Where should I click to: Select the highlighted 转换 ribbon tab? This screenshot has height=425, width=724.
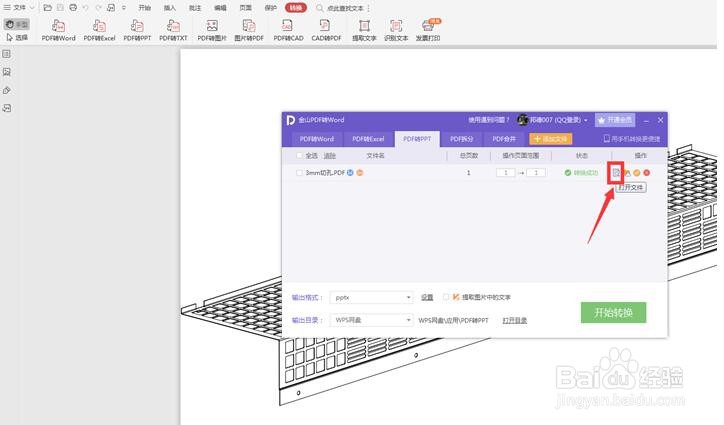[x=296, y=8]
